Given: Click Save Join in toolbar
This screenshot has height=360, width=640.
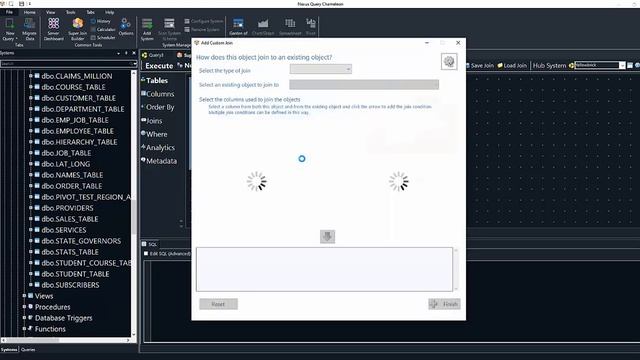Looking at the screenshot, I should (x=479, y=65).
